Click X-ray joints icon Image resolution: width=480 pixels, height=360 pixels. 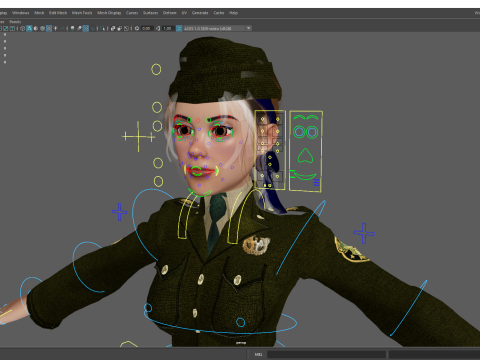[x=126, y=28]
